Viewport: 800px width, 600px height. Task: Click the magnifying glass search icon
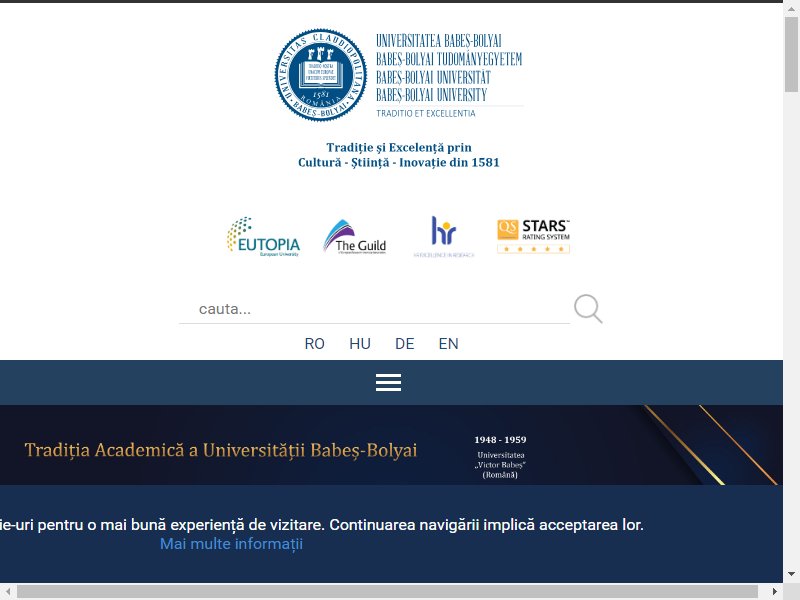point(588,309)
